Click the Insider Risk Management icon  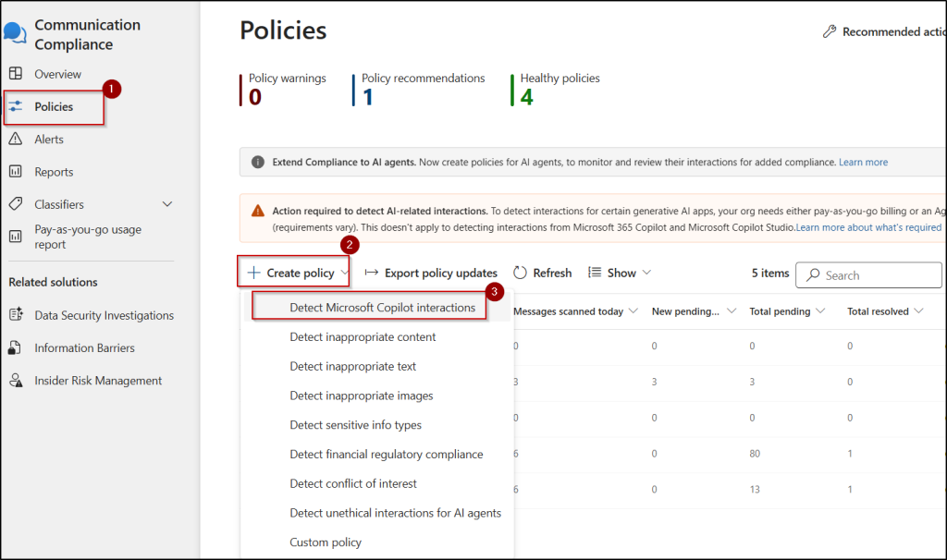point(16,380)
